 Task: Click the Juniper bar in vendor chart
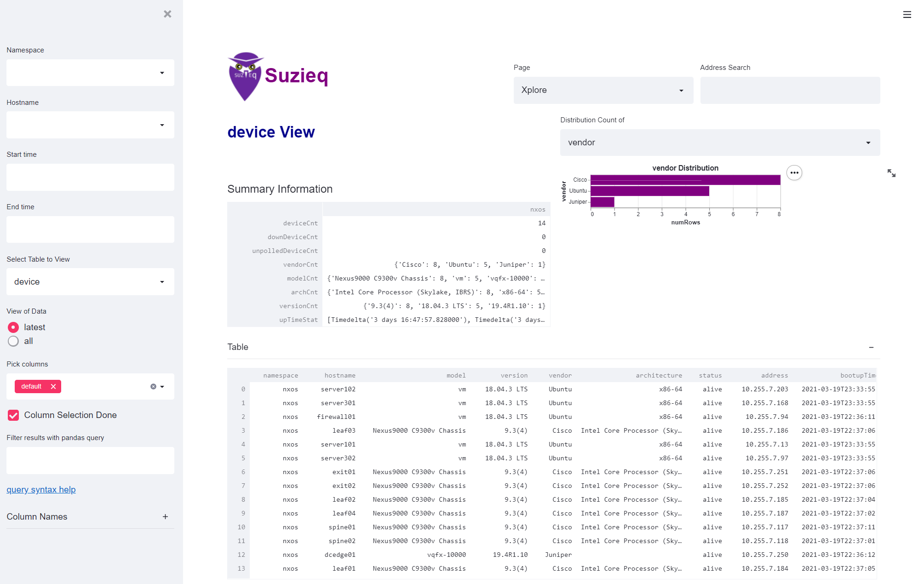coord(603,202)
